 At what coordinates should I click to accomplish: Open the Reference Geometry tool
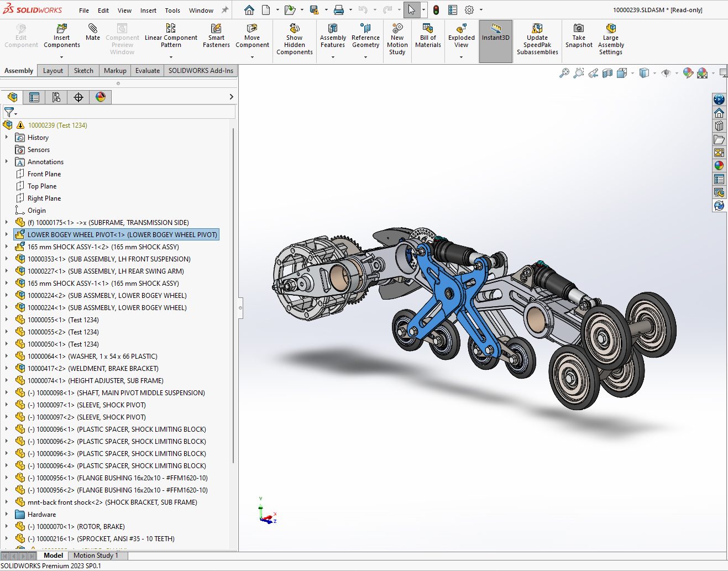(x=365, y=37)
